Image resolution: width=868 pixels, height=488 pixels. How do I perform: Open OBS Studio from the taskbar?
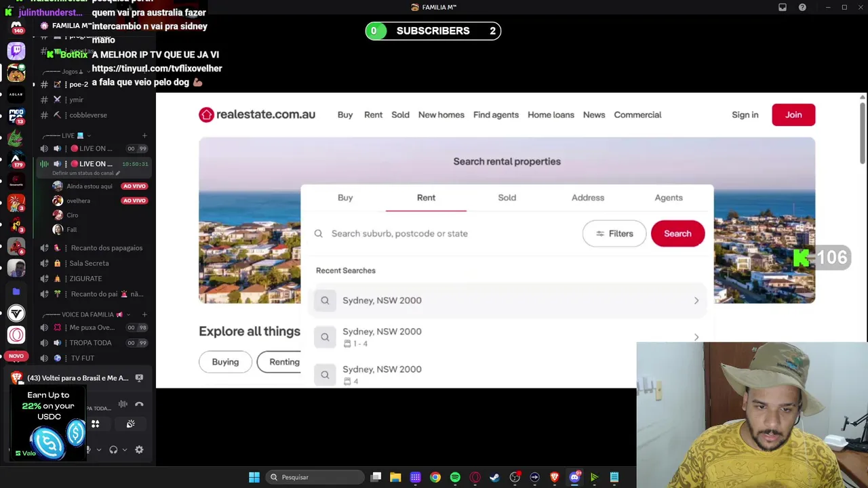click(515, 477)
